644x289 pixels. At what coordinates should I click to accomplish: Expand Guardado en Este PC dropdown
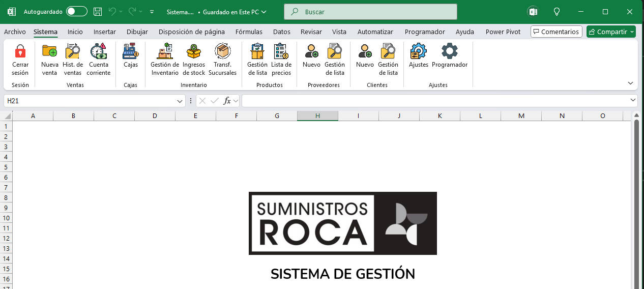click(x=264, y=11)
